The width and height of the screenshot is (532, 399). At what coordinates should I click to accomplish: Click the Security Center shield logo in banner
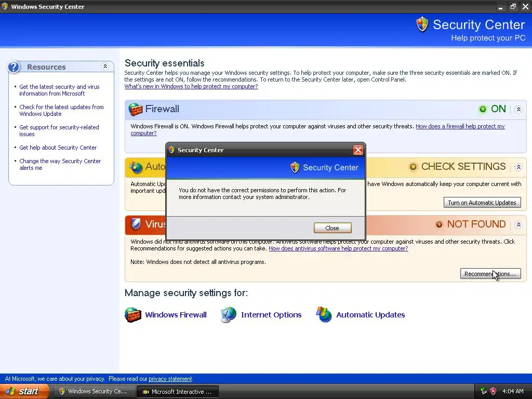(422, 24)
